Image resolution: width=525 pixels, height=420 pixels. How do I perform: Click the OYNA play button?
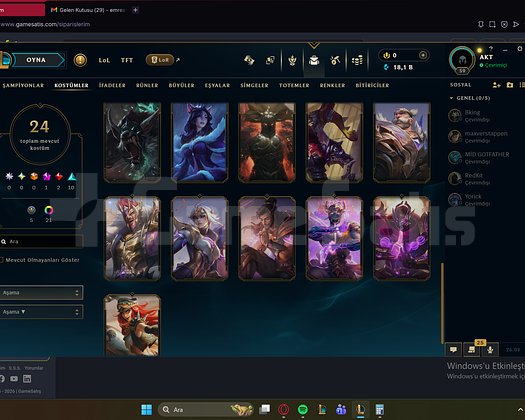[36, 60]
